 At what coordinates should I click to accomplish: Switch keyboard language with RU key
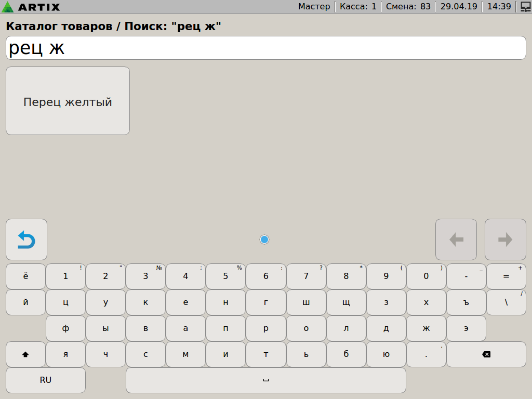click(x=46, y=380)
